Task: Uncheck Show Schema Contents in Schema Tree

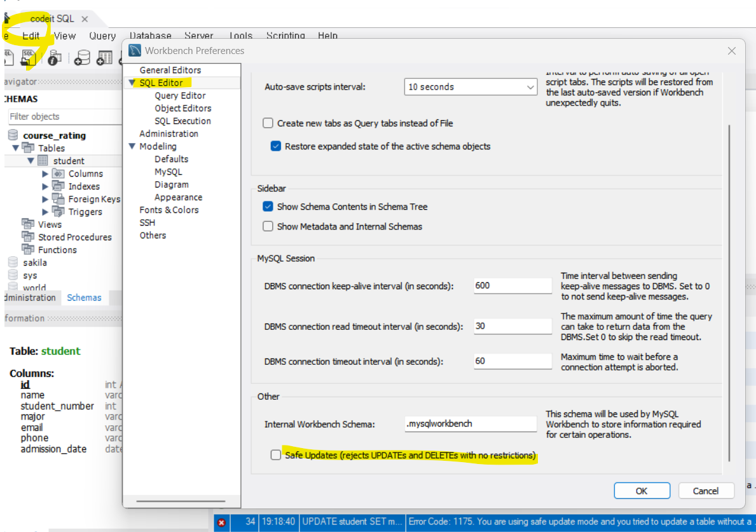Action: click(268, 206)
